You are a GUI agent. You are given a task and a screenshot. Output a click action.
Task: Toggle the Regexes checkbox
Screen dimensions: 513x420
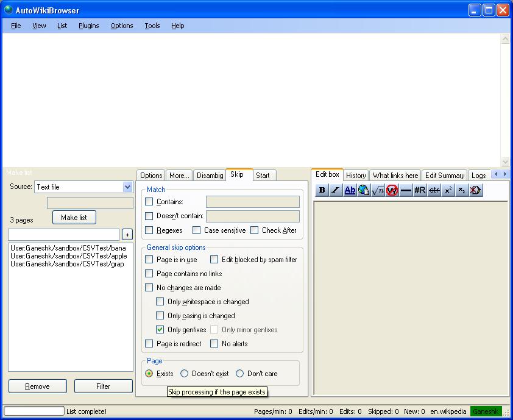[x=149, y=230]
